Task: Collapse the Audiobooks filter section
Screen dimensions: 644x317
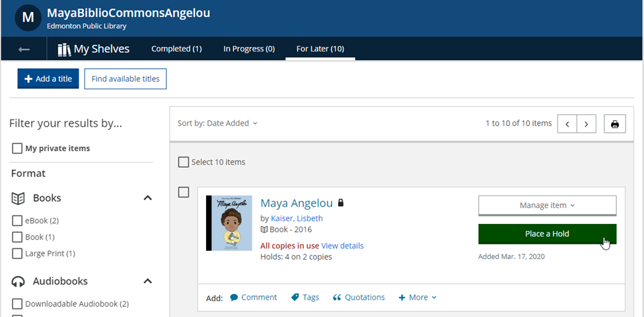Action: coord(147,281)
